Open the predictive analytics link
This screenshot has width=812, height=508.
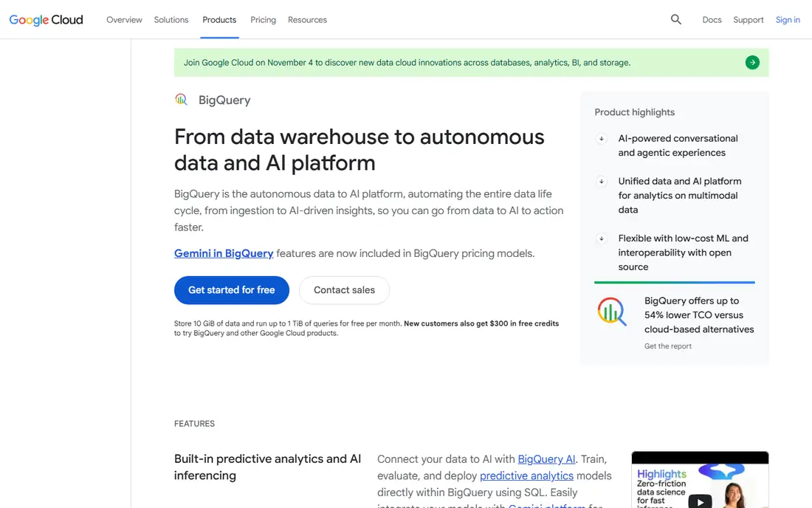pos(526,476)
